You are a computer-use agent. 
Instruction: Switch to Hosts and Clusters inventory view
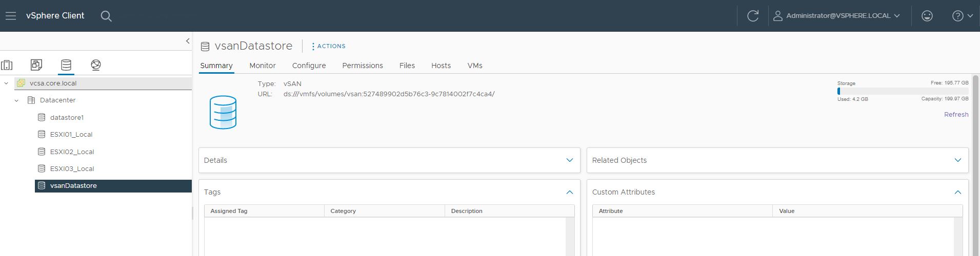pyautogui.click(x=7, y=65)
